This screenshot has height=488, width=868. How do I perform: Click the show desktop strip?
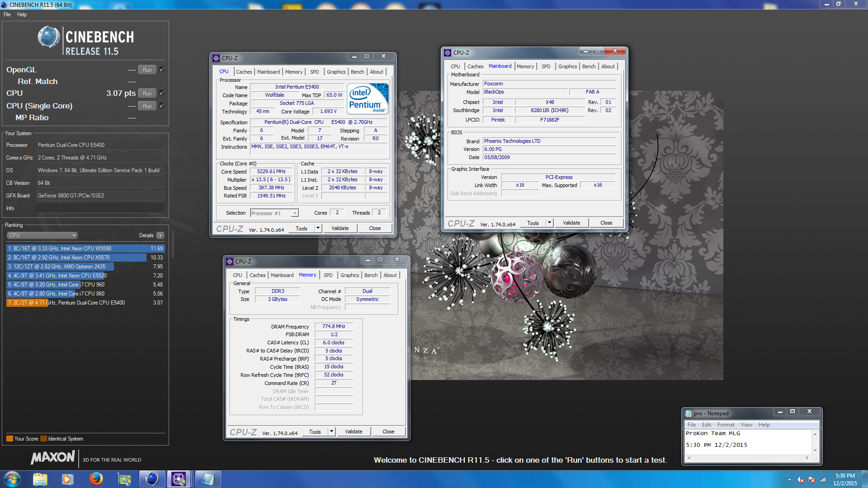(x=864, y=479)
